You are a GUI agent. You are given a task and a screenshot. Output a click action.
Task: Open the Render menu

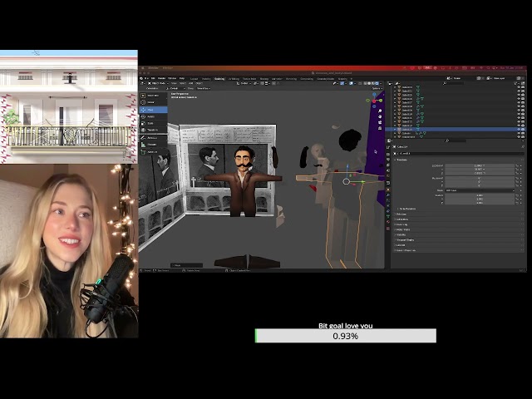161,78
